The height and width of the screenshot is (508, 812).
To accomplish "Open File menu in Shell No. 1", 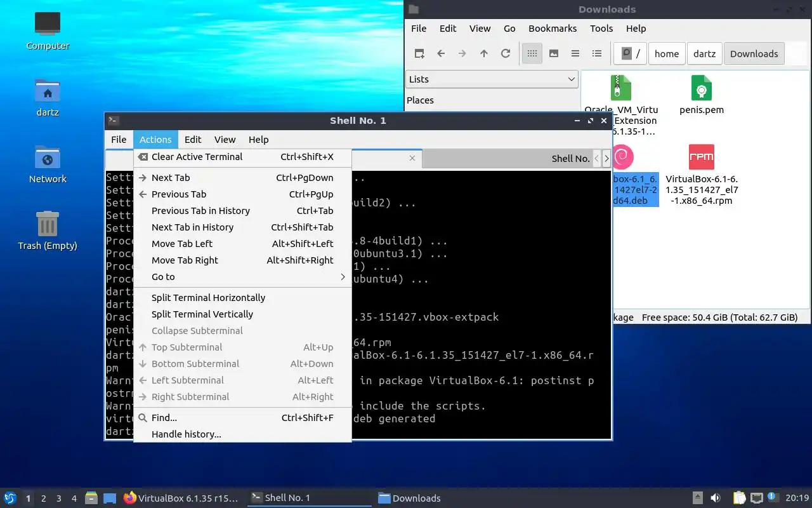I will (x=119, y=140).
